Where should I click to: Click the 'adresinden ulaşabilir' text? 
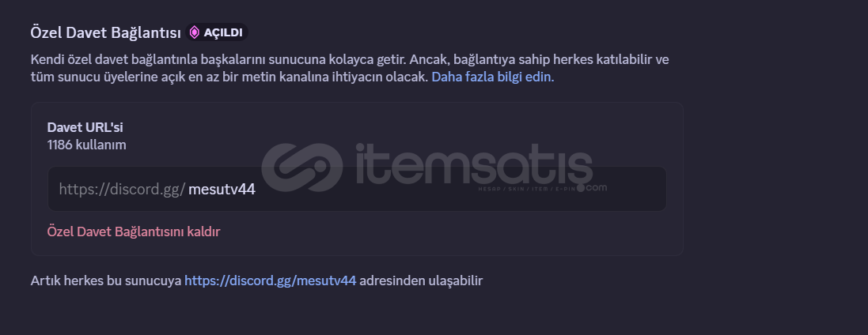point(421,280)
